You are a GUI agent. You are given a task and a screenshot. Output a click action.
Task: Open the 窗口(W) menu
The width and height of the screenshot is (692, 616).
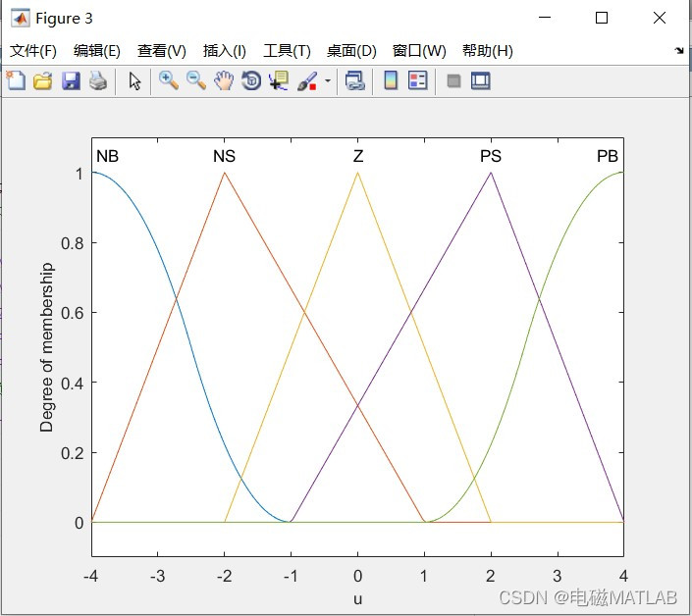point(419,51)
